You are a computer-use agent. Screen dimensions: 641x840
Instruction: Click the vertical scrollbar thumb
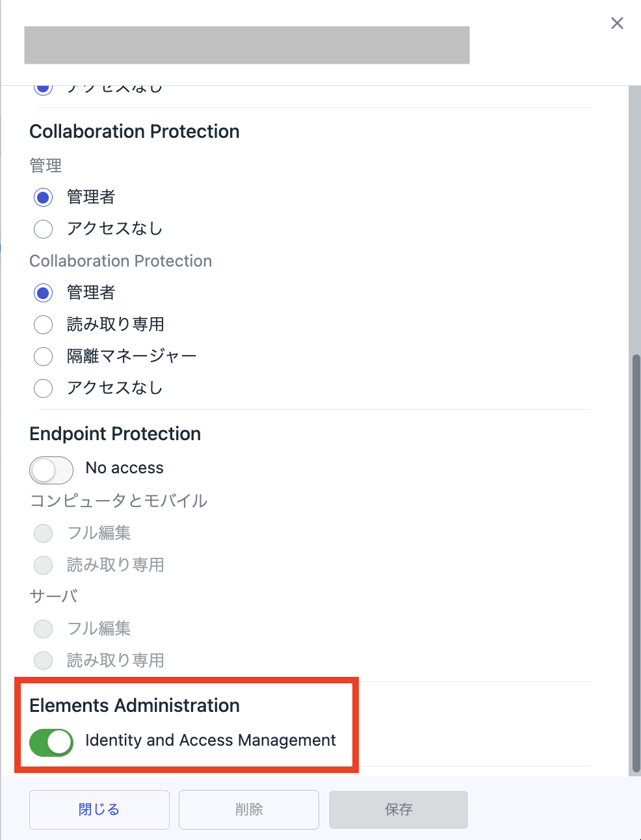(x=636, y=562)
